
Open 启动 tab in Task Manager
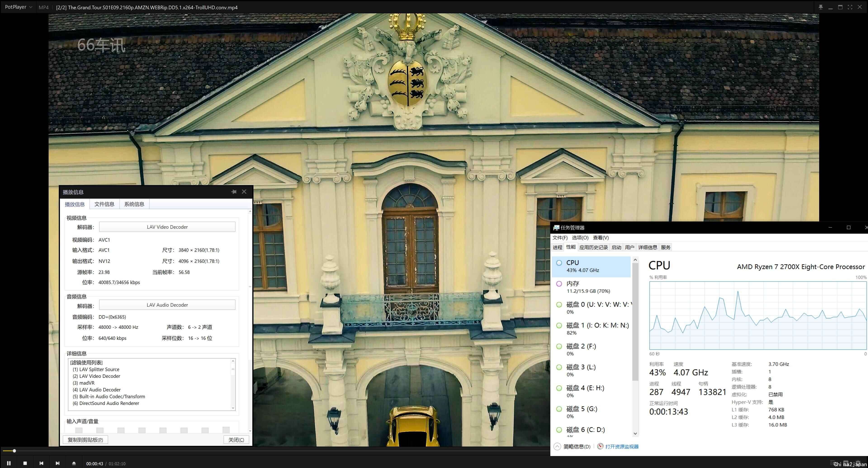pyautogui.click(x=616, y=247)
